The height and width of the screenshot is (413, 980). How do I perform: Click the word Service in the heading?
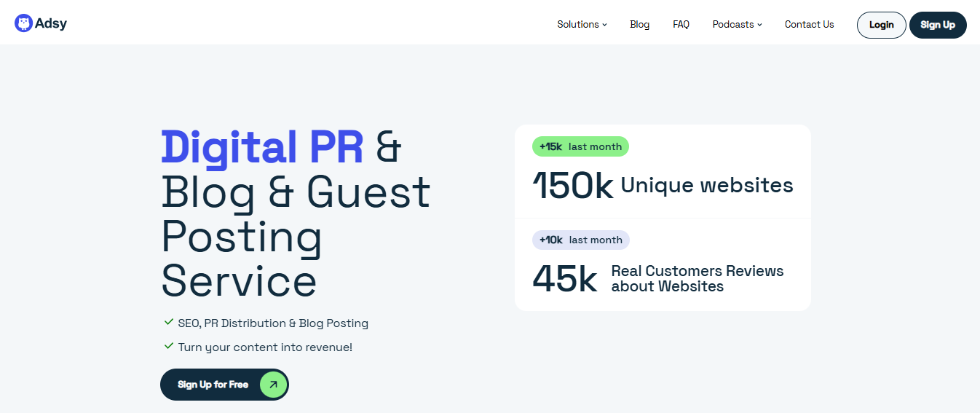tap(239, 280)
